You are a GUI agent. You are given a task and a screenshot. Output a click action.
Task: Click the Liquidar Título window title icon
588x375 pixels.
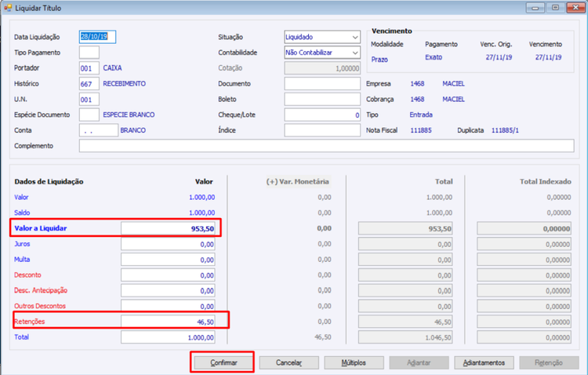[x=8, y=8]
